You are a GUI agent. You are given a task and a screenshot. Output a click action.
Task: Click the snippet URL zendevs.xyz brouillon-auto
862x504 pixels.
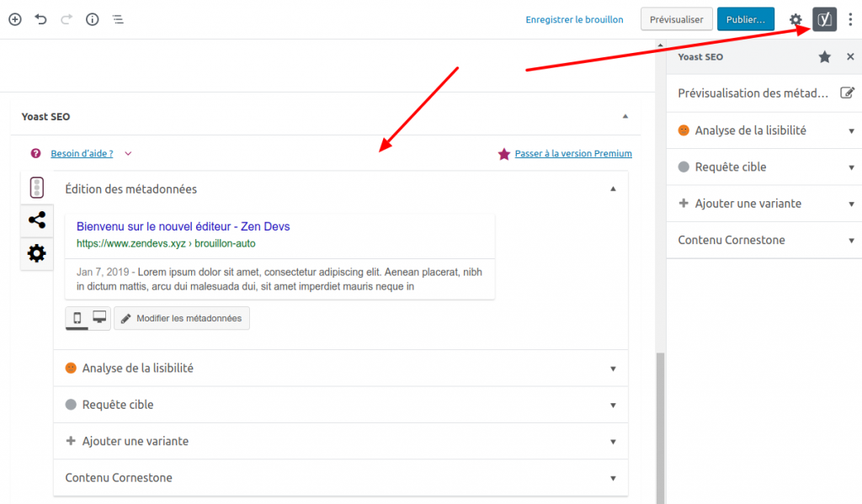166,243
